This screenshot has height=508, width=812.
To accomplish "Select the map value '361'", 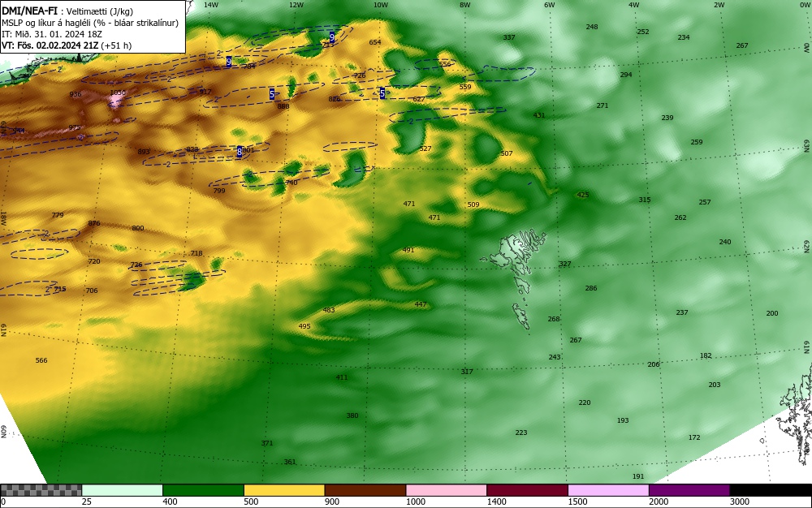I will [x=290, y=462].
